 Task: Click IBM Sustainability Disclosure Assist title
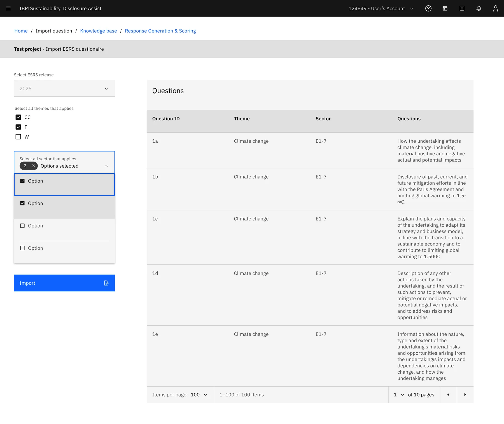click(60, 8)
